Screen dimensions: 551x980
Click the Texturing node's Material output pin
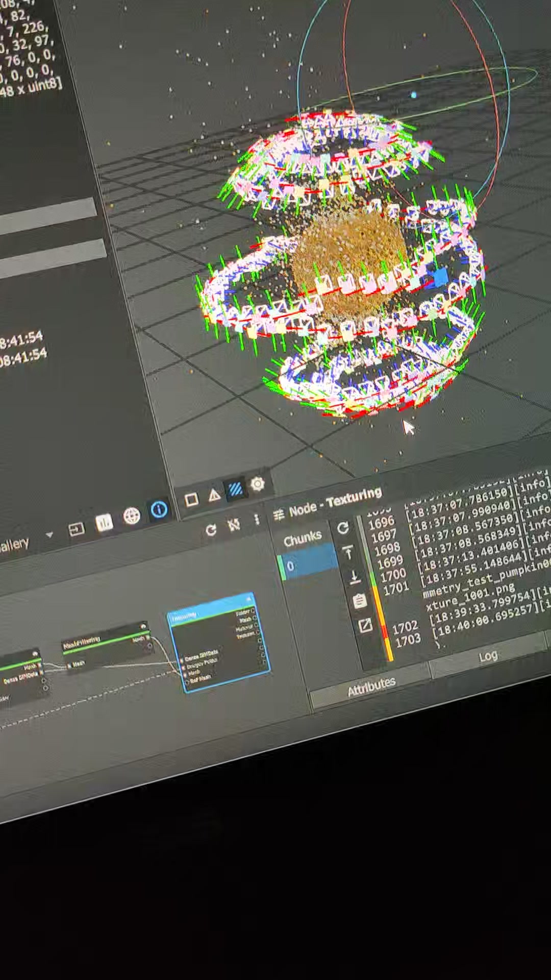click(256, 625)
